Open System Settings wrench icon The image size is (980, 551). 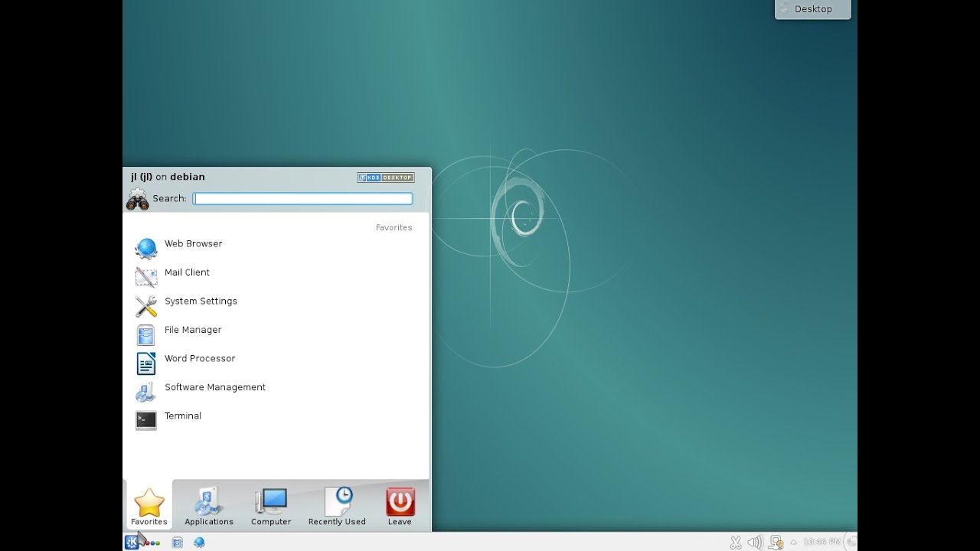[145, 305]
